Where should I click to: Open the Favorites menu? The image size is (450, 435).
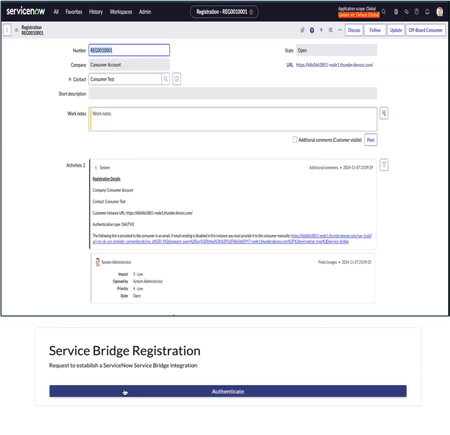point(74,12)
